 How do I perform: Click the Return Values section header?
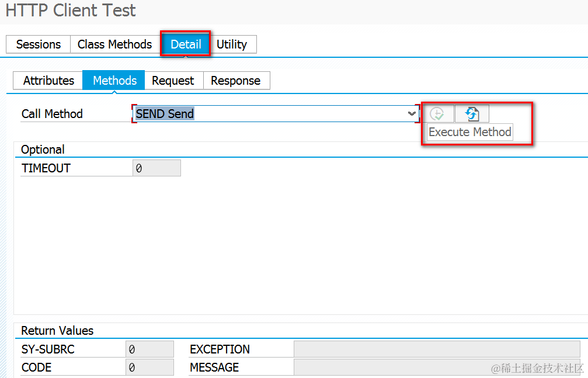coord(57,331)
